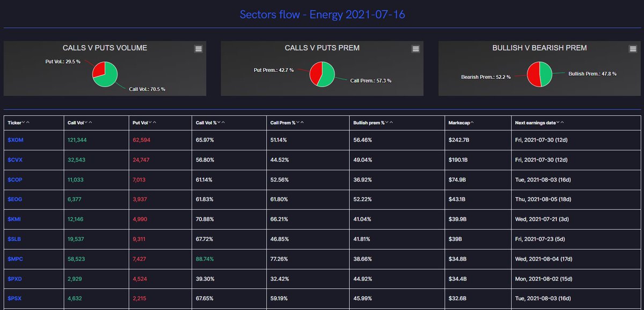Select the Put Vol.: 29.5 % label
The height and width of the screenshot is (310, 644).
pyautogui.click(x=63, y=62)
